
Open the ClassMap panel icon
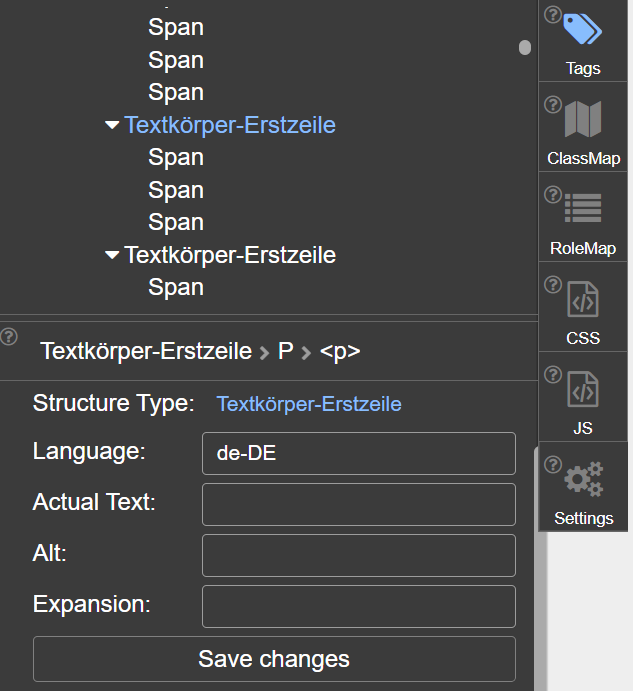pyautogui.click(x=583, y=120)
